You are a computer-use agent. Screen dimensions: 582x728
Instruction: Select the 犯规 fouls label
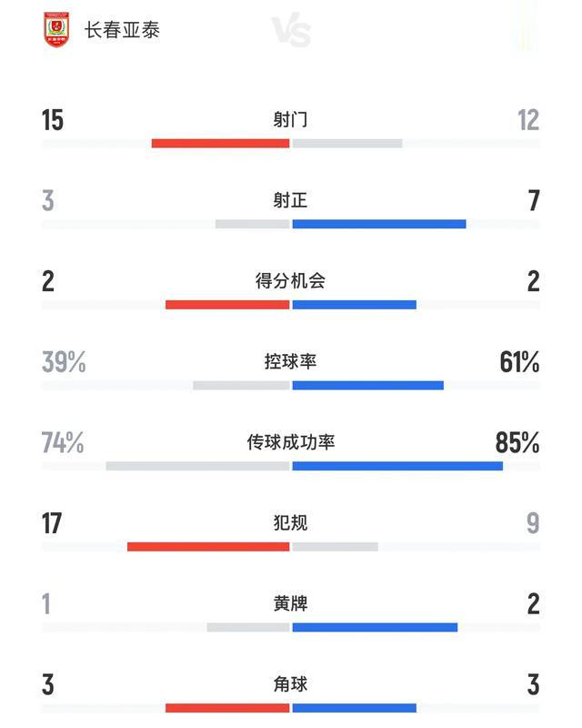pos(290,523)
